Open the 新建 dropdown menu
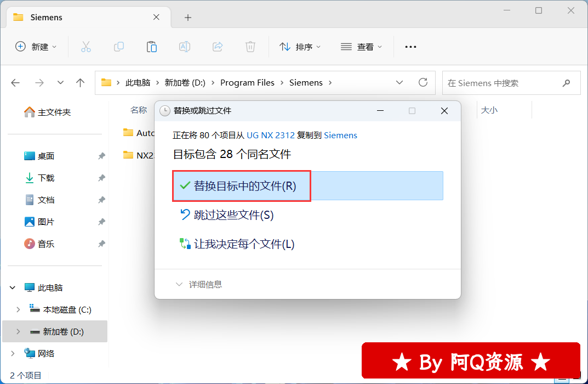Viewport: 588px width, 384px height. tap(36, 47)
